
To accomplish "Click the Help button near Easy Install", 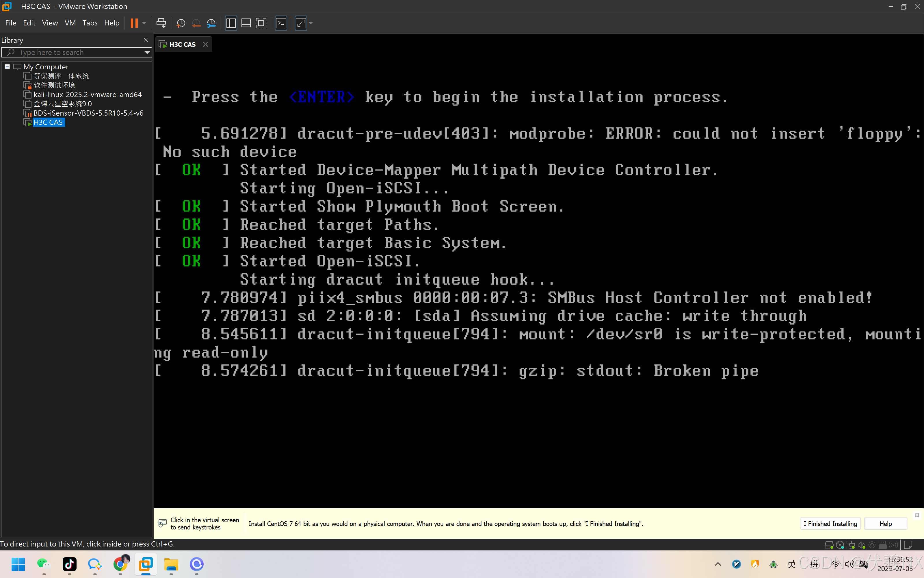I will [885, 523].
